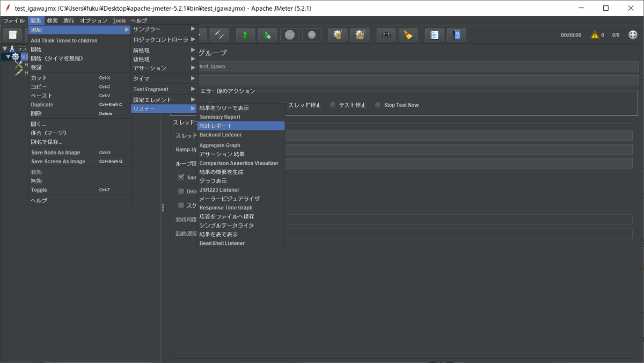
Task: Open the Tools menu
Action: (x=119, y=20)
